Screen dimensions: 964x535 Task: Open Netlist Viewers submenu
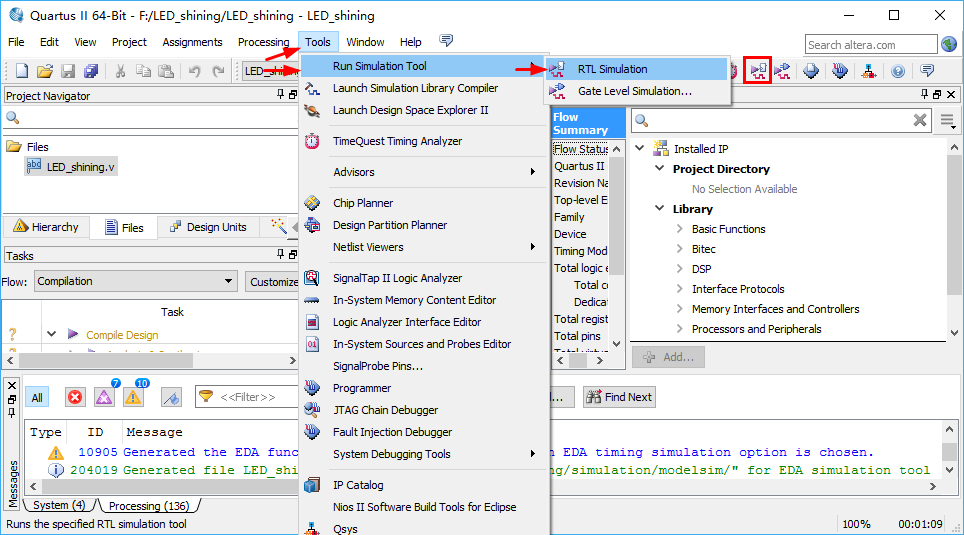point(424,247)
